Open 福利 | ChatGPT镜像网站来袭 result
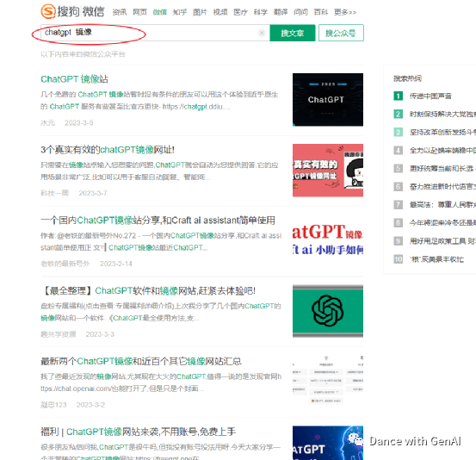 (138, 432)
